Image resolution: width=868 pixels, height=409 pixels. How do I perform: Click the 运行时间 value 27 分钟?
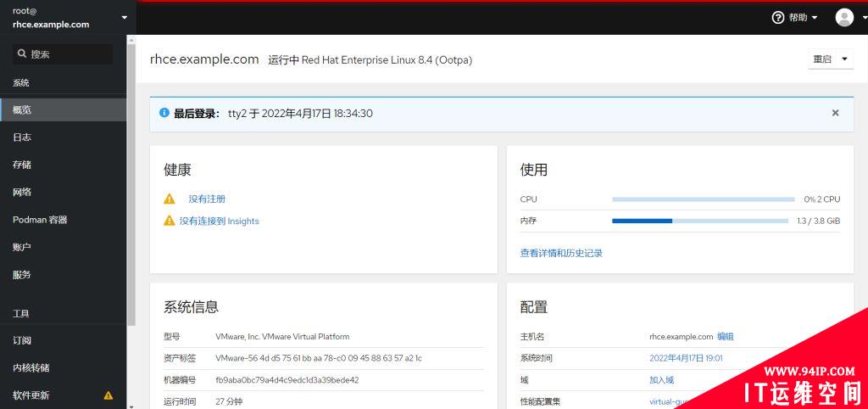(x=229, y=401)
